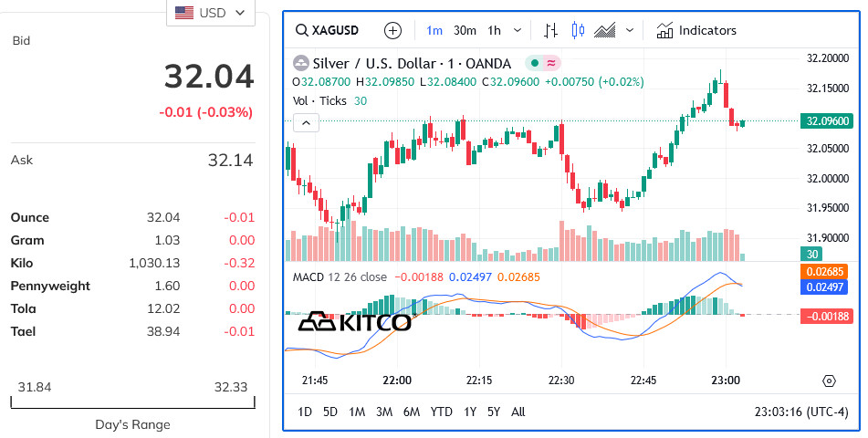Select the 1h timeframe
The width and height of the screenshot is (868, 438).
pos(494,30)
